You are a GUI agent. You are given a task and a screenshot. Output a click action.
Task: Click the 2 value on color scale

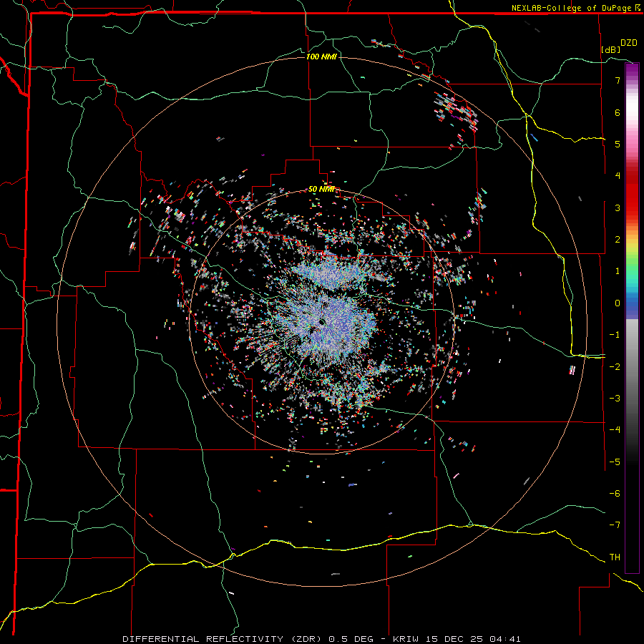[x=618, y=240]
